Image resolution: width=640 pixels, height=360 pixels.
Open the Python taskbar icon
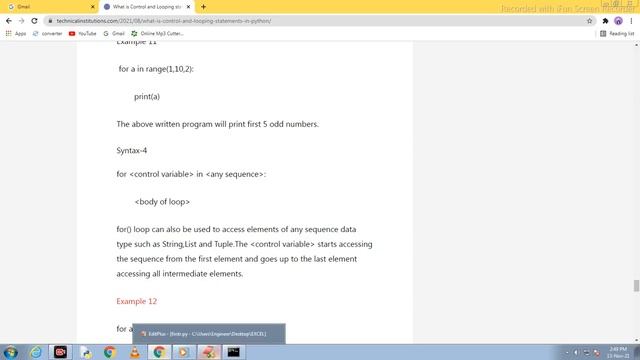(85, 352)
